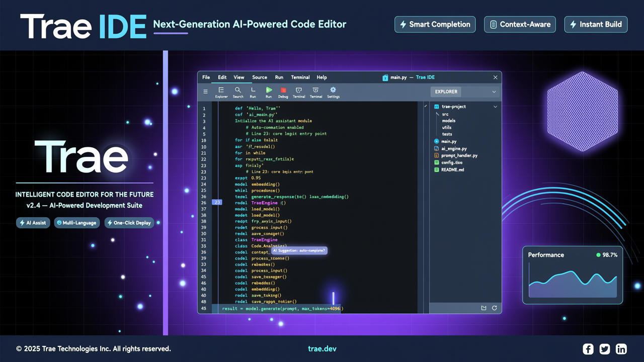Screen dimensions: 644x362
Task: Select the One-Click Deploy pill
Action: [129, 223]
